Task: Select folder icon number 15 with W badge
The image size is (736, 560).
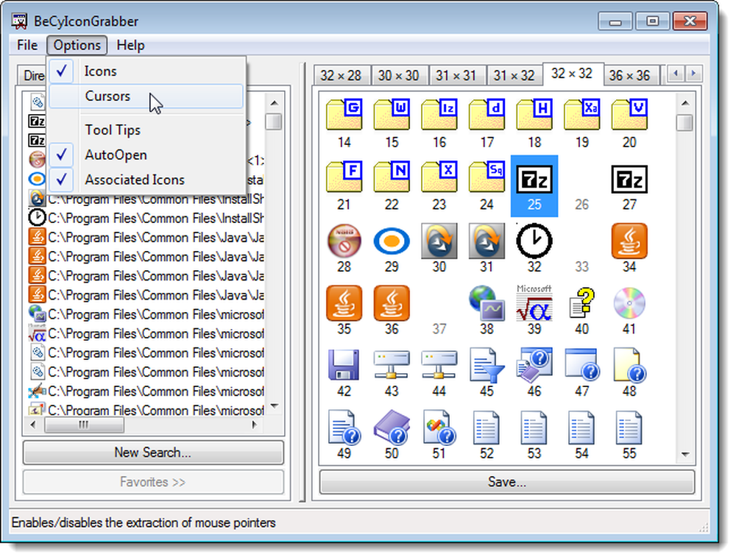Action: (x=392, y=115)
